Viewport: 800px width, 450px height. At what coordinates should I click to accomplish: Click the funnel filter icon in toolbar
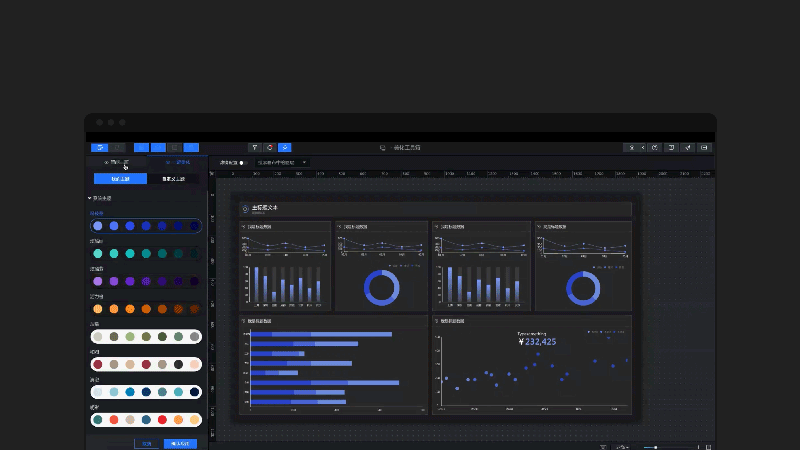(255, 147)
